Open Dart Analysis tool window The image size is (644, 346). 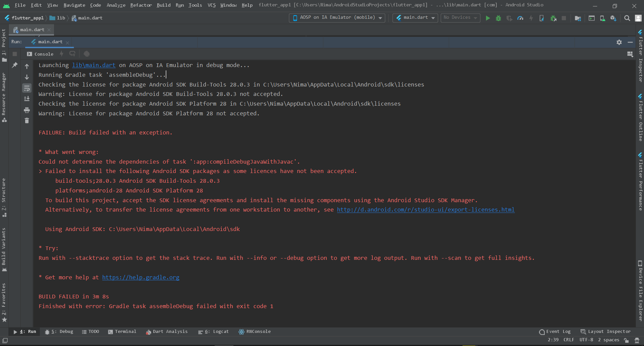pos(167,332)
